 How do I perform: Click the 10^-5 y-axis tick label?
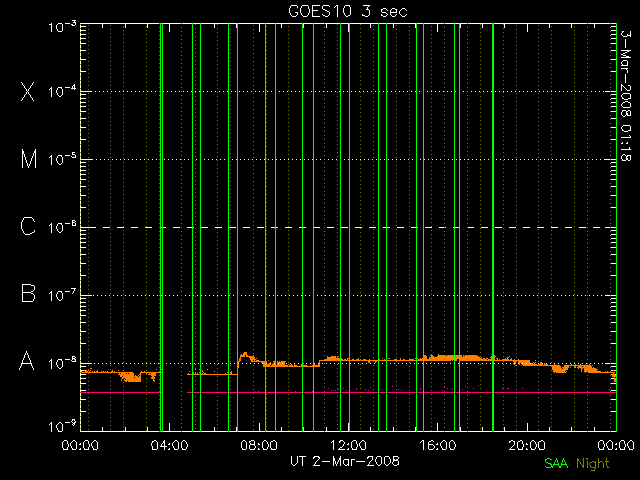(x=62, y=159)
